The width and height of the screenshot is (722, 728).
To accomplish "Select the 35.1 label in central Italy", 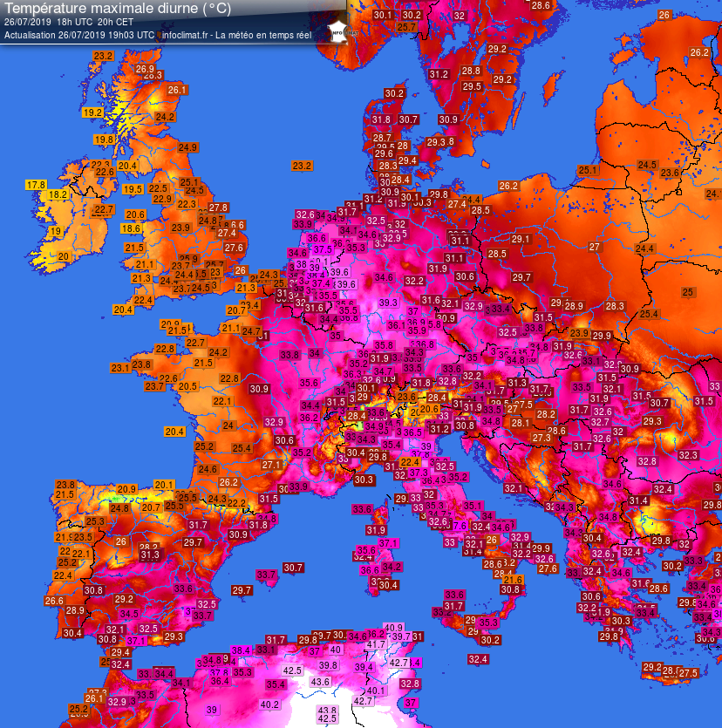I will (x=473, y=506).
